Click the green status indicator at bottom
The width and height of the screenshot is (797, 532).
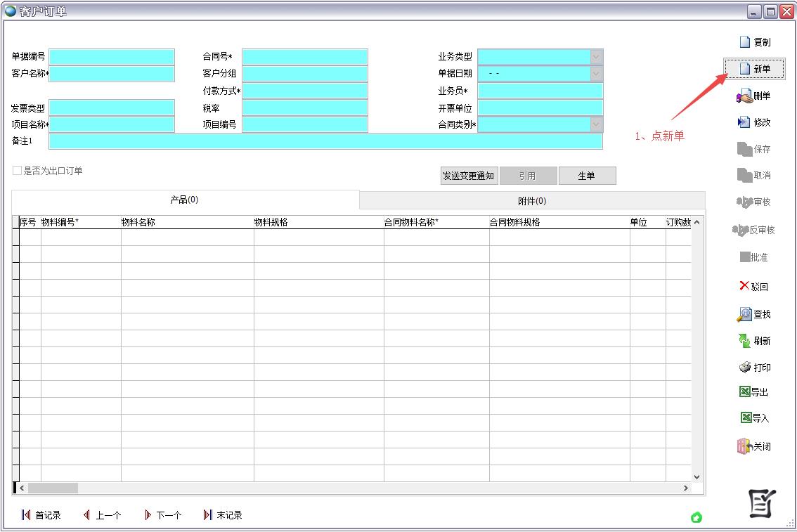696,517
